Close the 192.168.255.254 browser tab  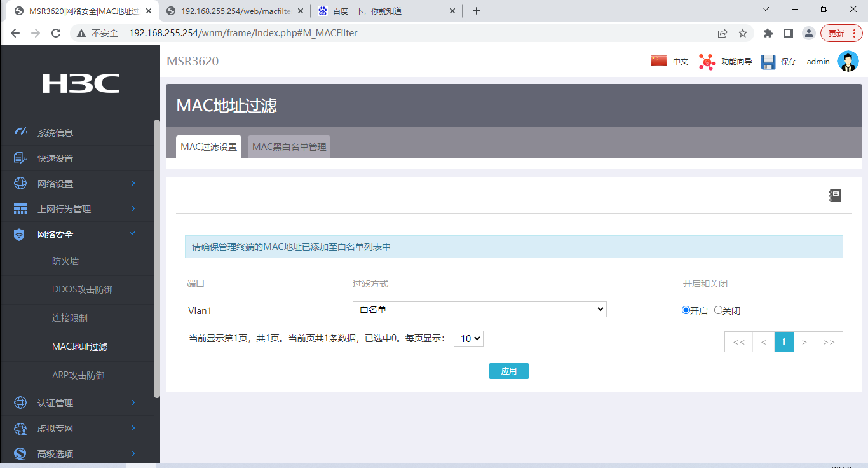click(300, 11)
